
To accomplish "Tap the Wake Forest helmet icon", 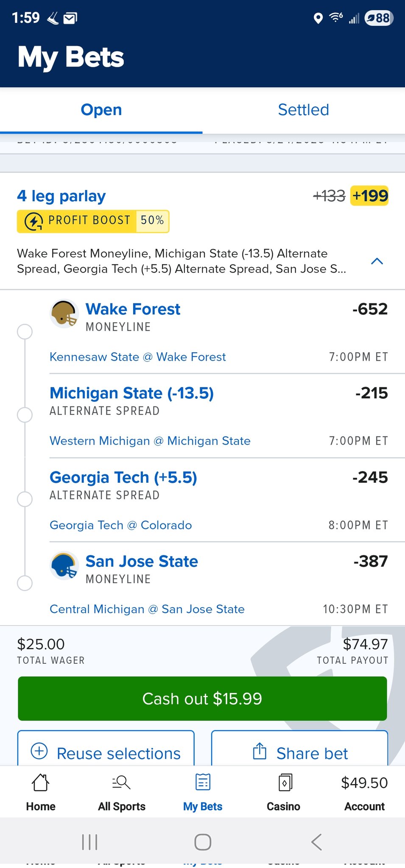I will pos(64,314).
